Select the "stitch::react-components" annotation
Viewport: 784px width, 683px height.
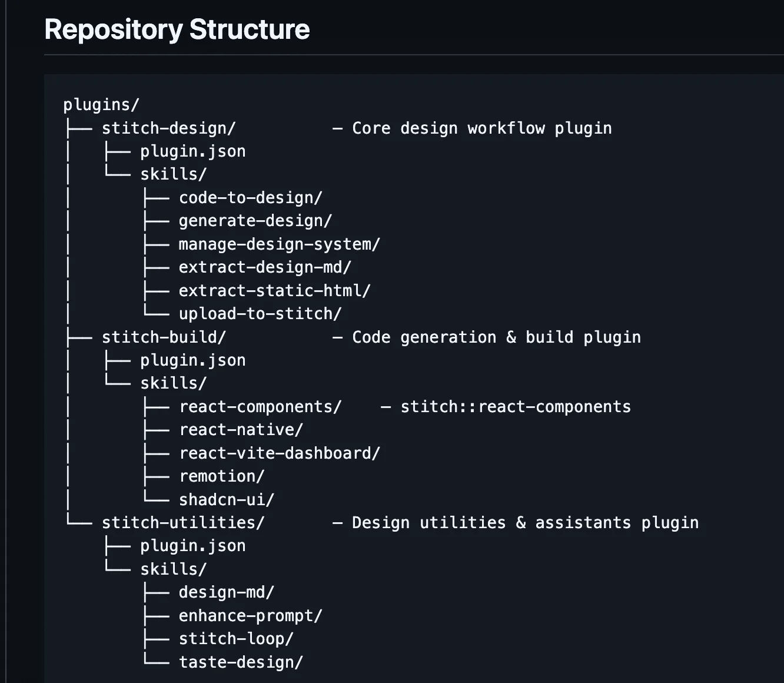516,407
